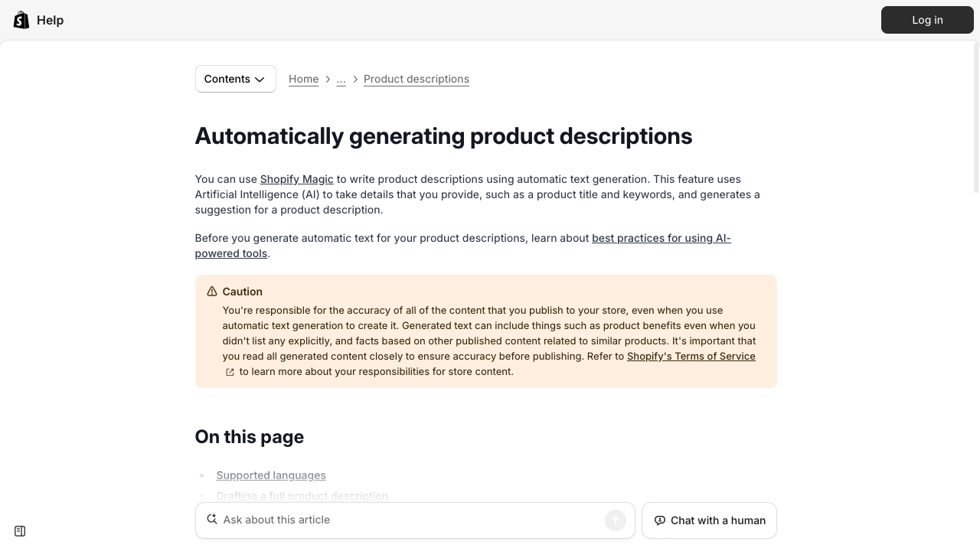980x551 pixels.
Task: Click the Help text in header
Action: [x=50, y=20]
